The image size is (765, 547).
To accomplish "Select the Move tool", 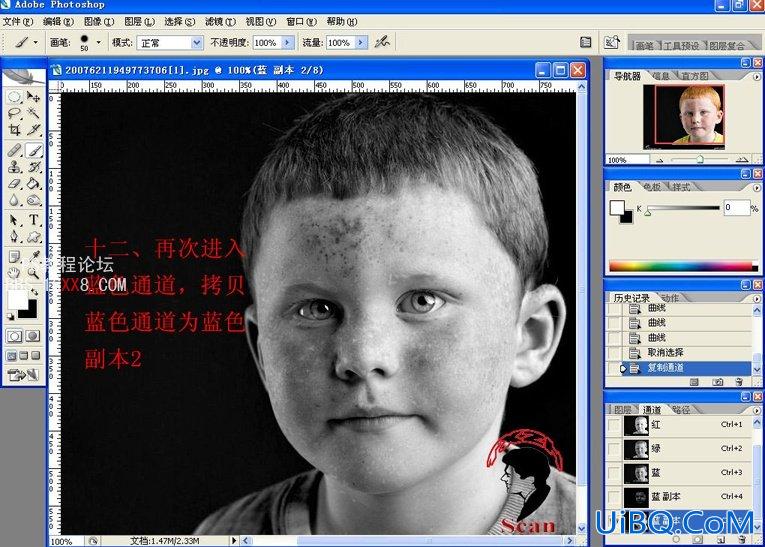I will 33,97.
